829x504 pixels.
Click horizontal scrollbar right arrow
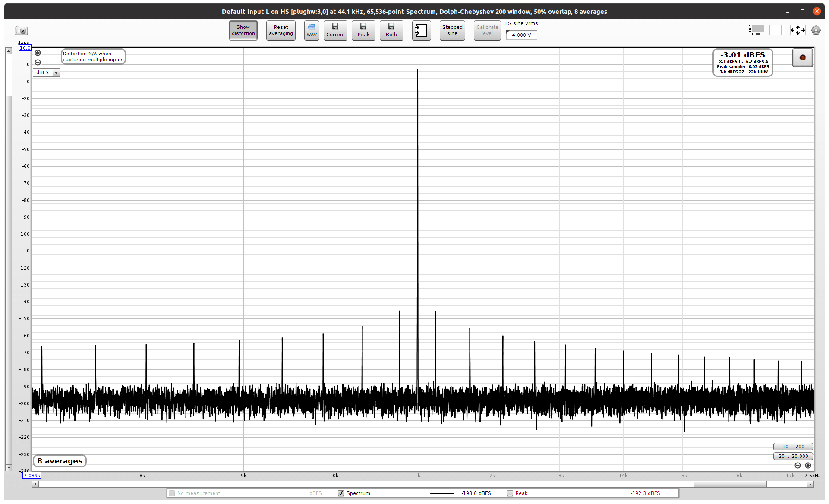(810, 485)
